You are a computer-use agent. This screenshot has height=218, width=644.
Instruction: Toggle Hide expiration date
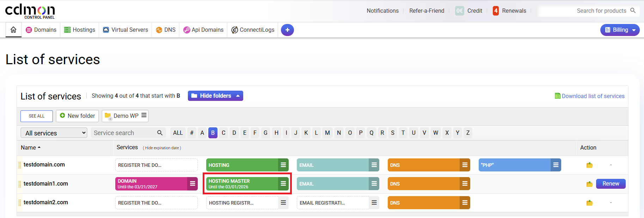click(162, 148)
